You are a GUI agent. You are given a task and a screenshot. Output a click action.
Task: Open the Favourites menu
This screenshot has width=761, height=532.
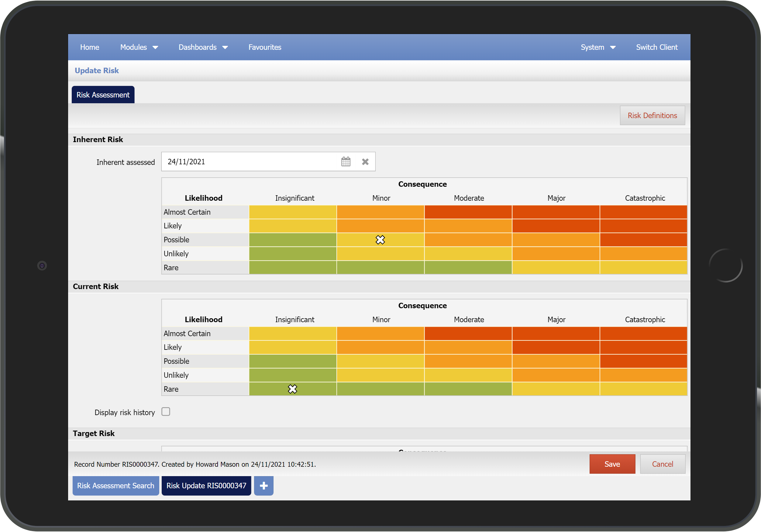pos(264,47)
